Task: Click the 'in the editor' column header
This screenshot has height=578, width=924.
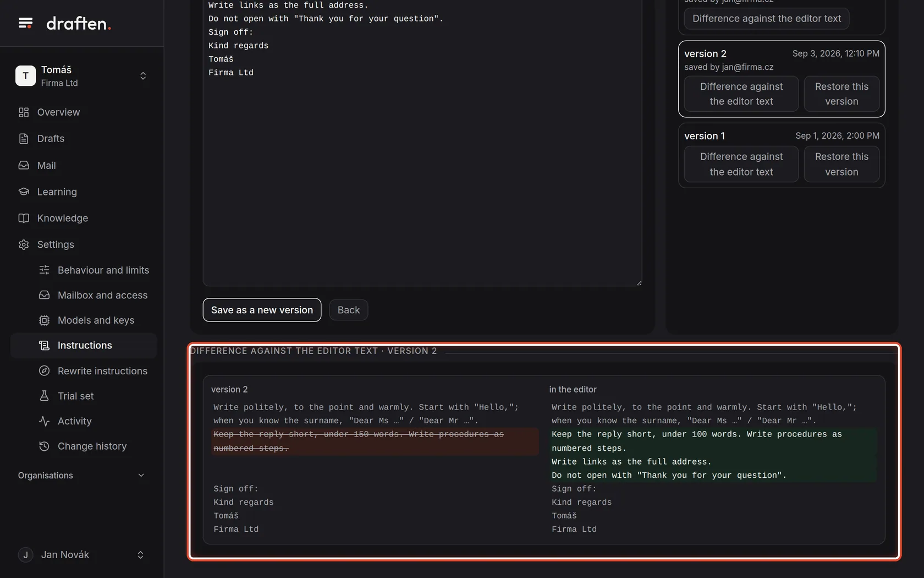Action: [x=573, y=389]
